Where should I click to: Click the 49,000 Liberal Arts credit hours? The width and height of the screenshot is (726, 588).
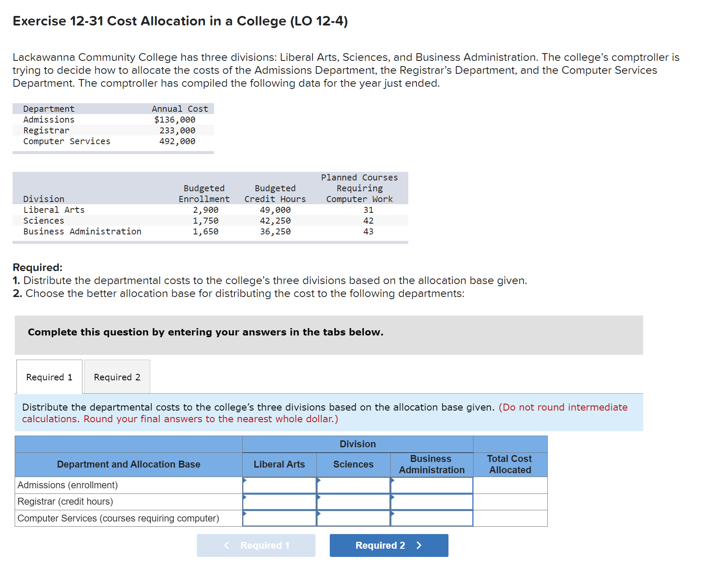[275, 210]
